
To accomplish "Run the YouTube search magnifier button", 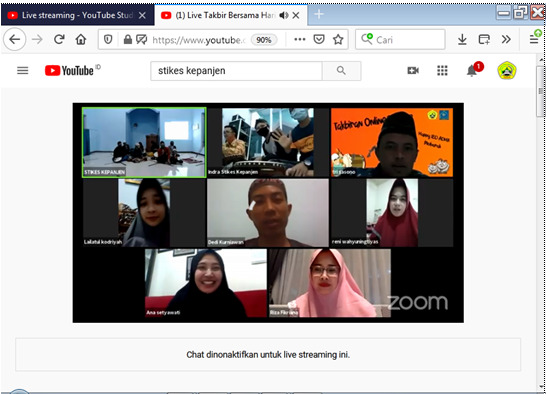I will (341, 71).
